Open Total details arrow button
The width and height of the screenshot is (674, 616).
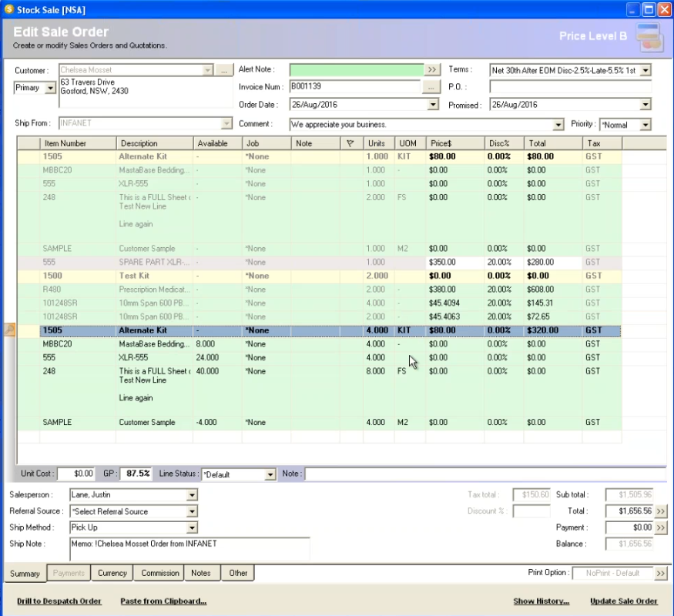click(x=661, y=511)
